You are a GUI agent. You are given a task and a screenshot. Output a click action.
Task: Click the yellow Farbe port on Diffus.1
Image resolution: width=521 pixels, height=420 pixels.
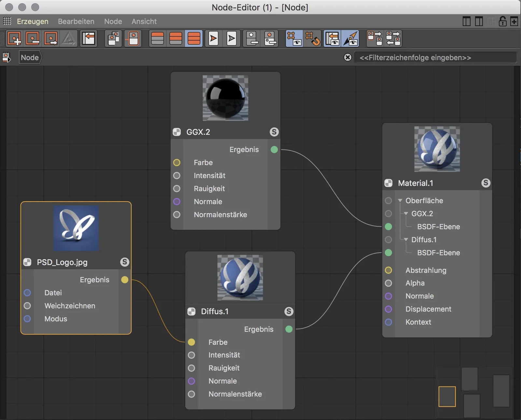coord(191,342)
